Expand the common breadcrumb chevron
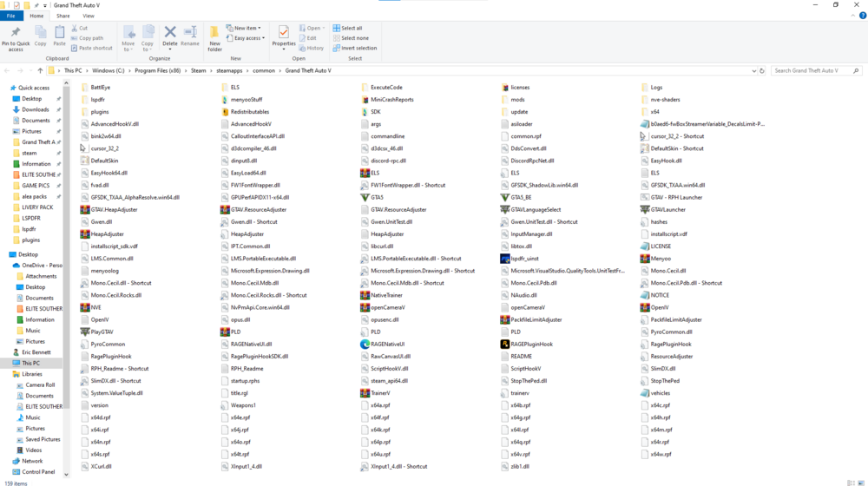Image resolution: width=868 pixels, height=486 pixels. tap(280, 71)
